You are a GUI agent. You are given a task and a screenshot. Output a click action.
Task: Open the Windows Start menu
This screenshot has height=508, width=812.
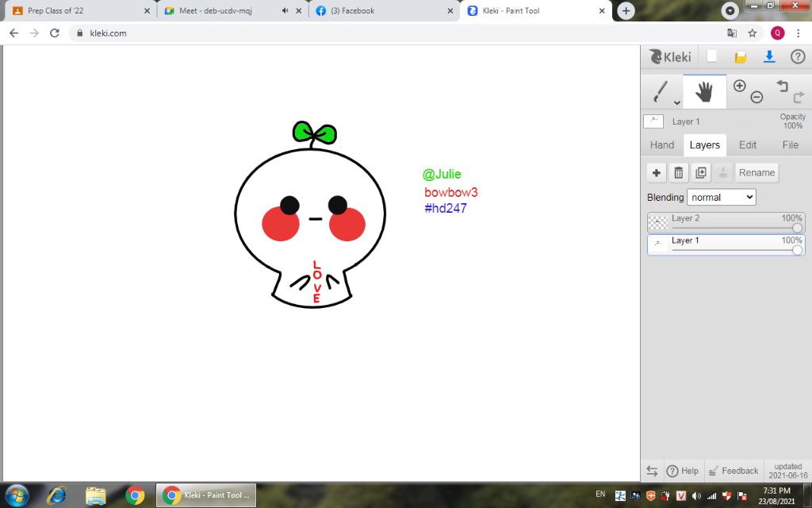17,495
